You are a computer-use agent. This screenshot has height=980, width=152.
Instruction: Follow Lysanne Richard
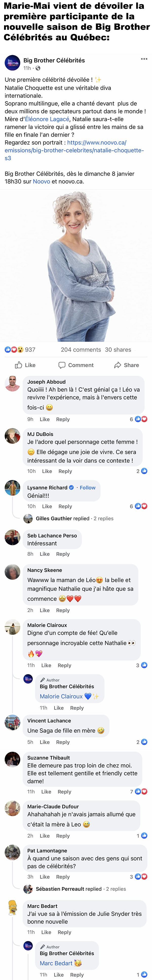[87, 487]
